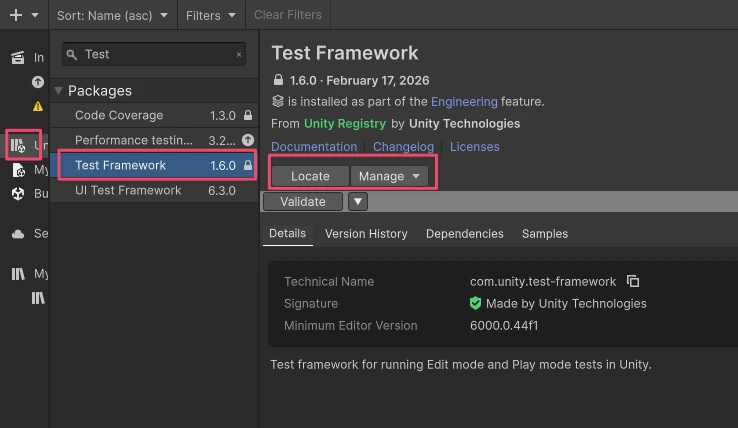Open the Sort: Name (asc) dropdown

[x=112, y=15]
